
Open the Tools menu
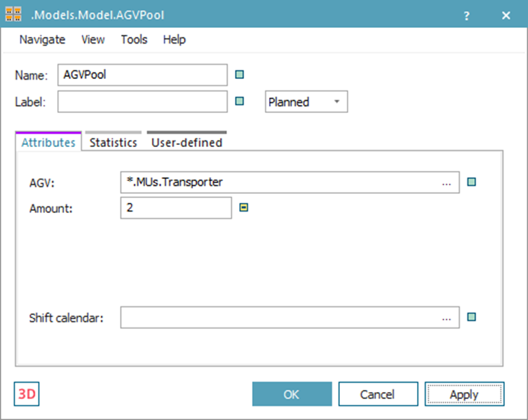tap(134, 39)
